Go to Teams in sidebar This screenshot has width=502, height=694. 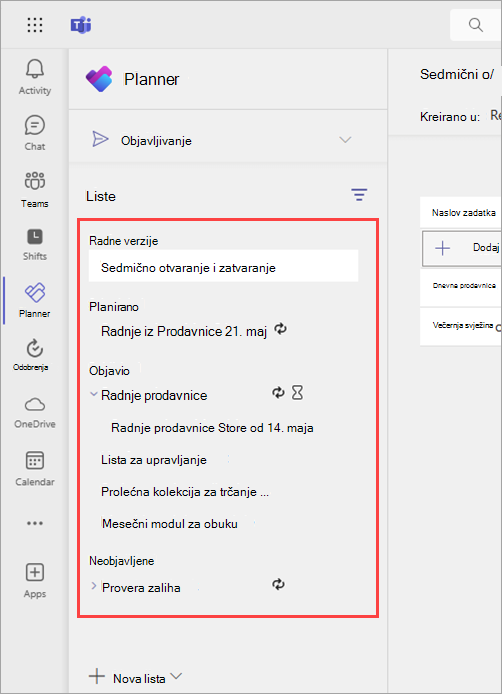pos(35,181)
